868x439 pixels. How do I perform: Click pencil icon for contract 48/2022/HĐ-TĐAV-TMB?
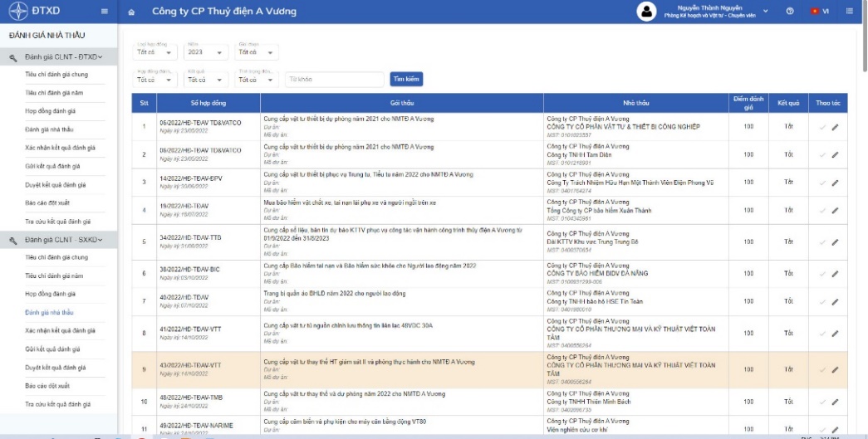pyautogui.click(x=835, y=402)
